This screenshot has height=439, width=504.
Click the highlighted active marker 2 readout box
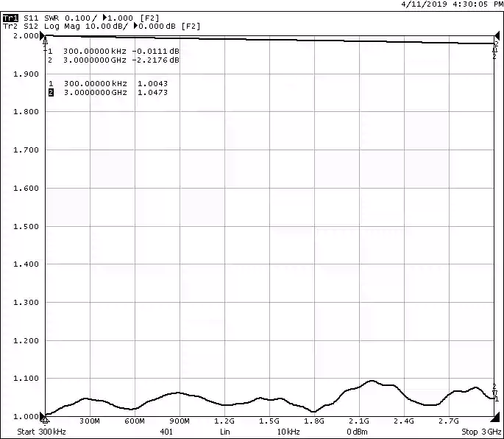pos(51,93)
